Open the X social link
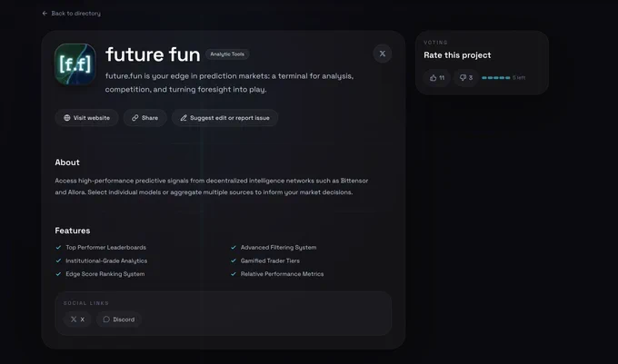This screenshot has height=364, width=618. 77,320
